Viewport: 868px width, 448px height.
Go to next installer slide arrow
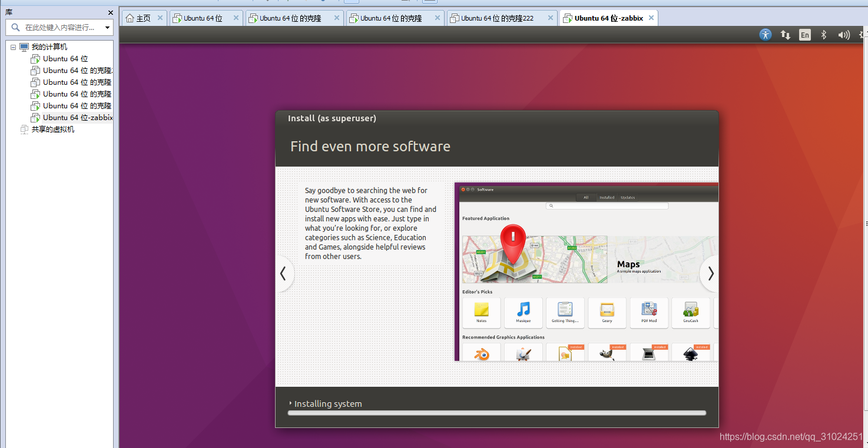pos(710,274)
